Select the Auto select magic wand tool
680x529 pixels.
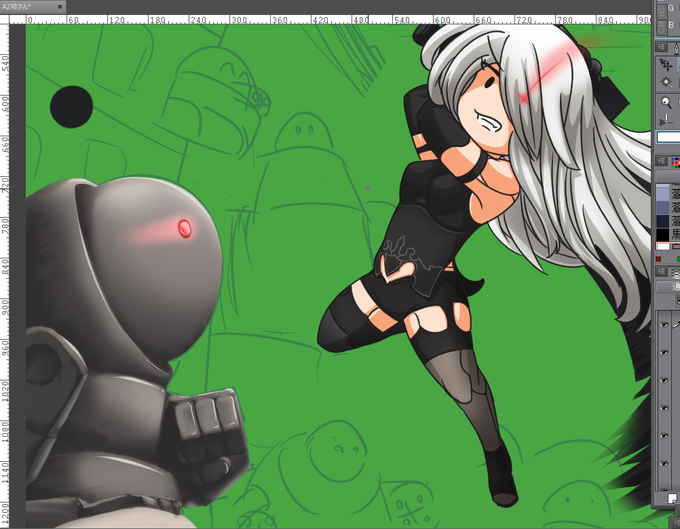[x=666, y=82]
